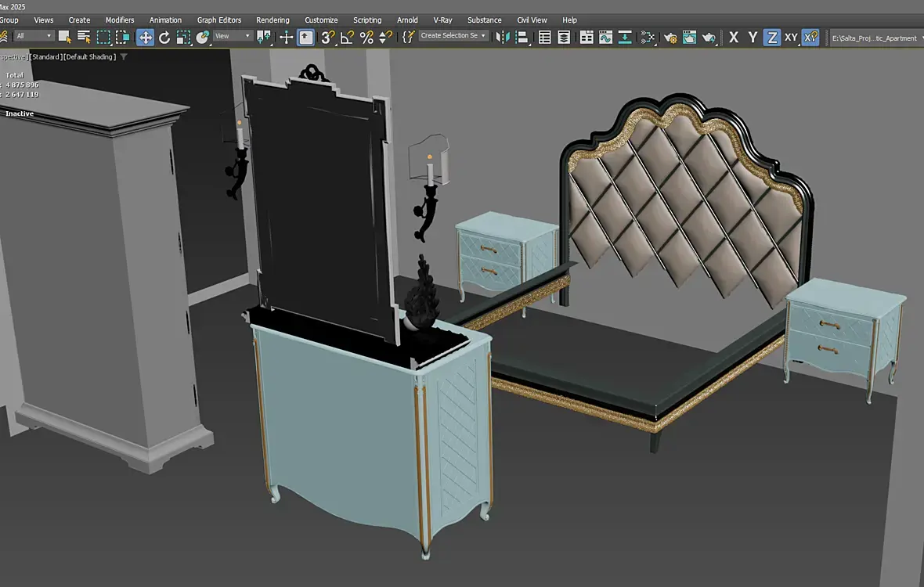Screen dimensions: 924x587
Task: Click the Mirror tool icon
Action: pyautogui.click(x=503, y=37)
